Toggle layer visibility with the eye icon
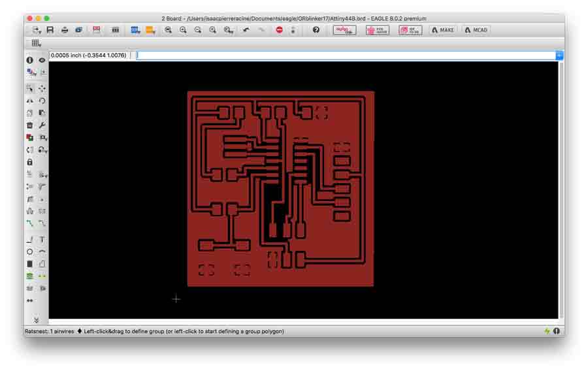Image resolution: width=588 pixels, height=371 pixels. pos(42,60)
